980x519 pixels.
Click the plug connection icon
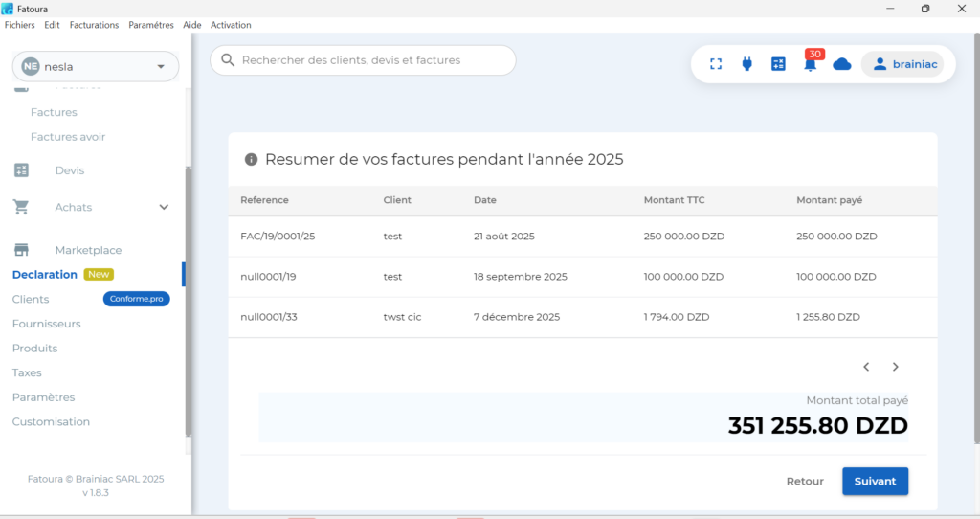tap(746, 64)
